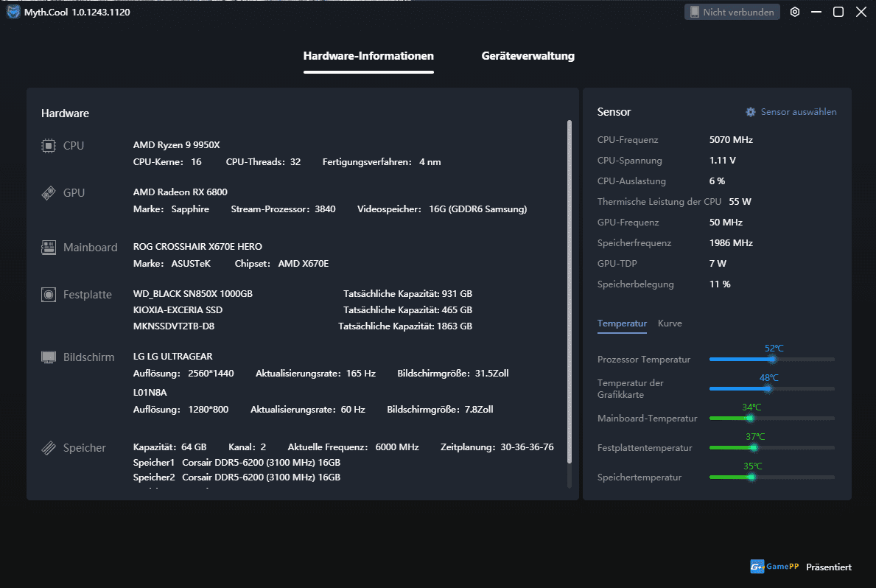Click the Zeitplanung 30-36-36-76 value

click(527, 447)
